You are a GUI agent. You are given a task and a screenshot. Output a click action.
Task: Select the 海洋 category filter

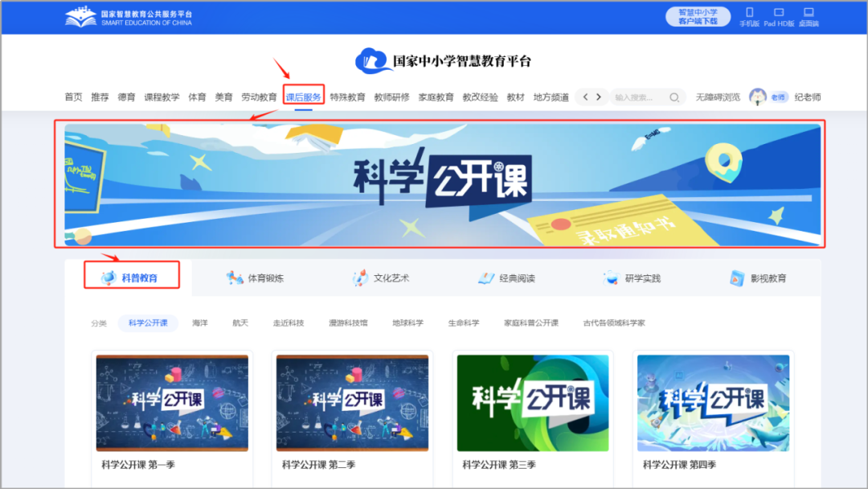199,322
